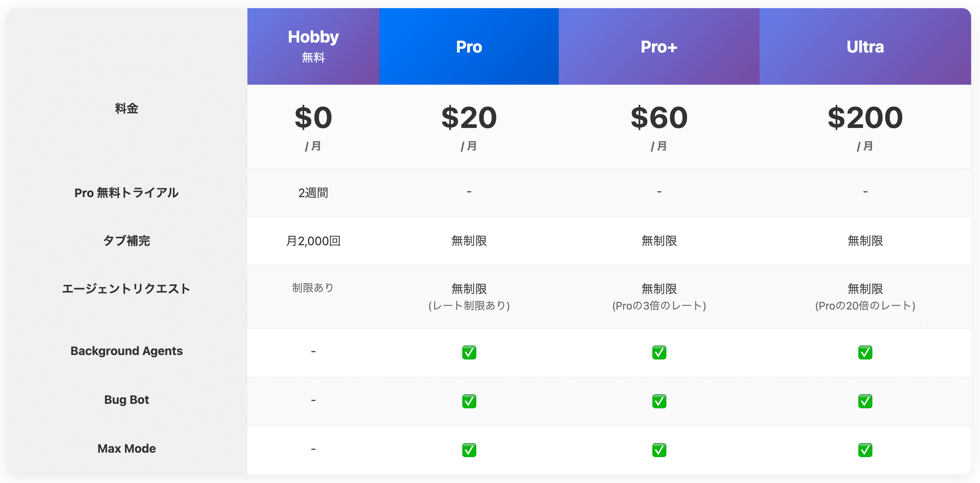
Task: Click the Hobby 2週間 trial cell
Action: click(x=313, y=192)
